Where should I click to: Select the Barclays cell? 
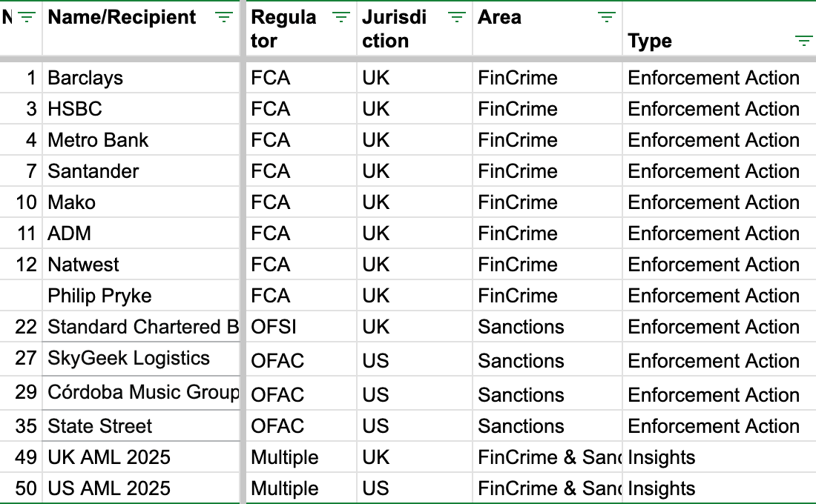tap(140, 78)
